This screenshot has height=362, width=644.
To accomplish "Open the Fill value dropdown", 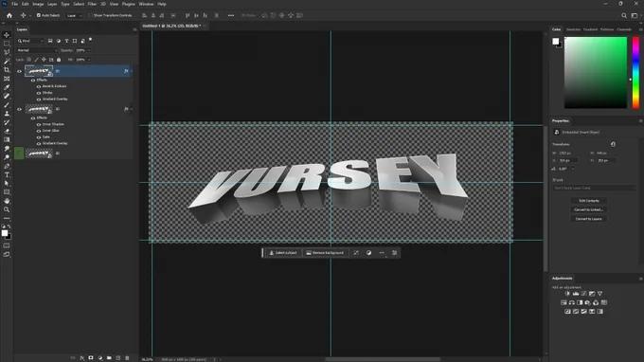I will coord(89,60).
